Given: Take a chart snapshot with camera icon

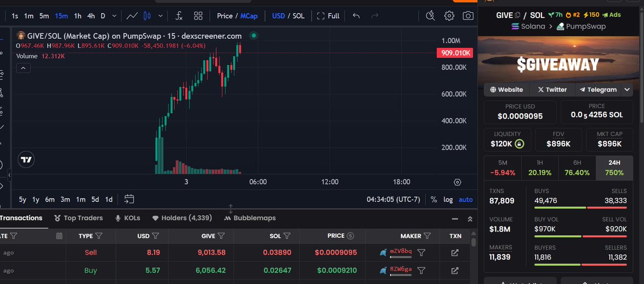Looking at the screenshot, I should click(x=468, y=16).
